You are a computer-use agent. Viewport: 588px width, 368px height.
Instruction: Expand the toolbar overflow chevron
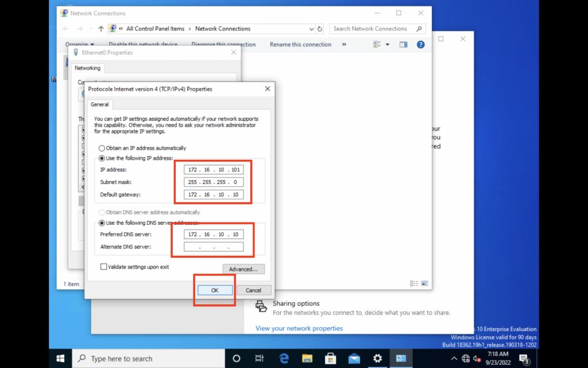point(344,44)
